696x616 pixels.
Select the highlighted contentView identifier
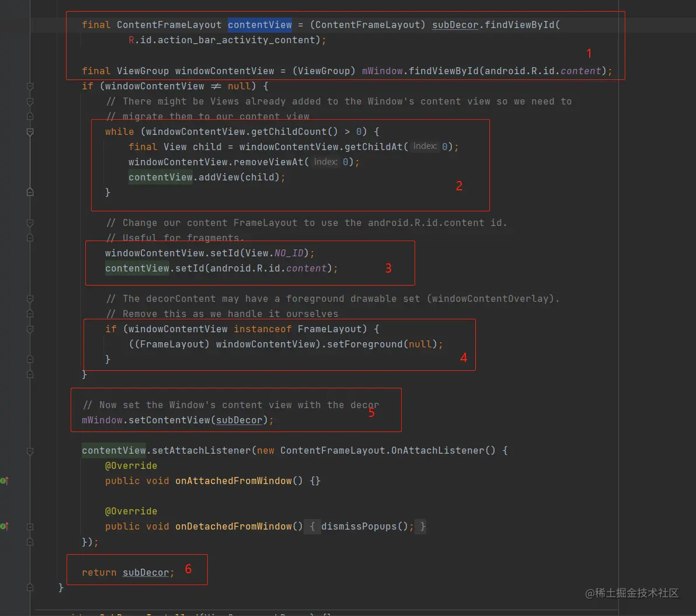pyautogui.click(x=260, y=25)
